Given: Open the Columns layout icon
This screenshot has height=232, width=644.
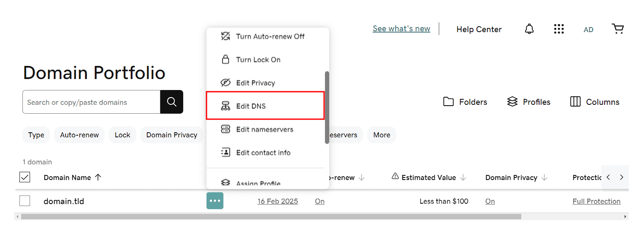Looking at the screenshot, I should click(575, 102).
